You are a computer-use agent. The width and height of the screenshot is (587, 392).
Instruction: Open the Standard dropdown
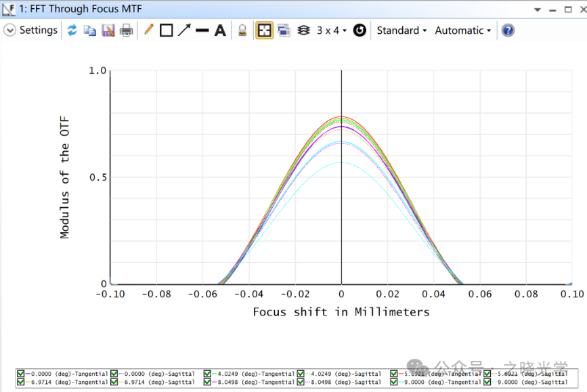[401, 30]
